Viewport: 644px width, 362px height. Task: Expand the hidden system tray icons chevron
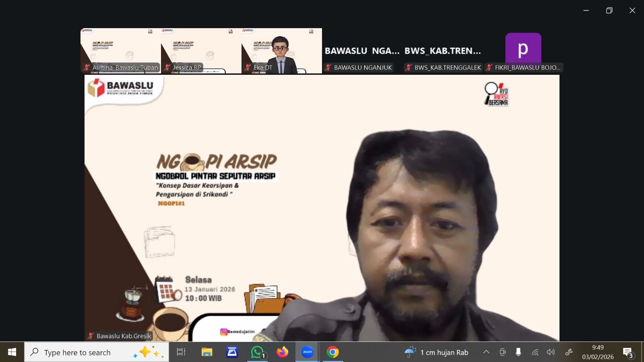click(486, 352)
